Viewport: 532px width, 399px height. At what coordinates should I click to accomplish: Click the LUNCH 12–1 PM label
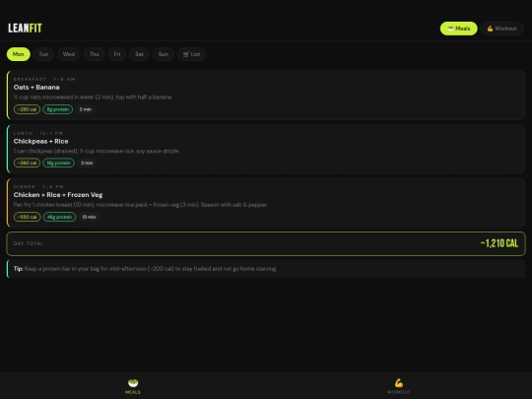[x=38, y=133]
